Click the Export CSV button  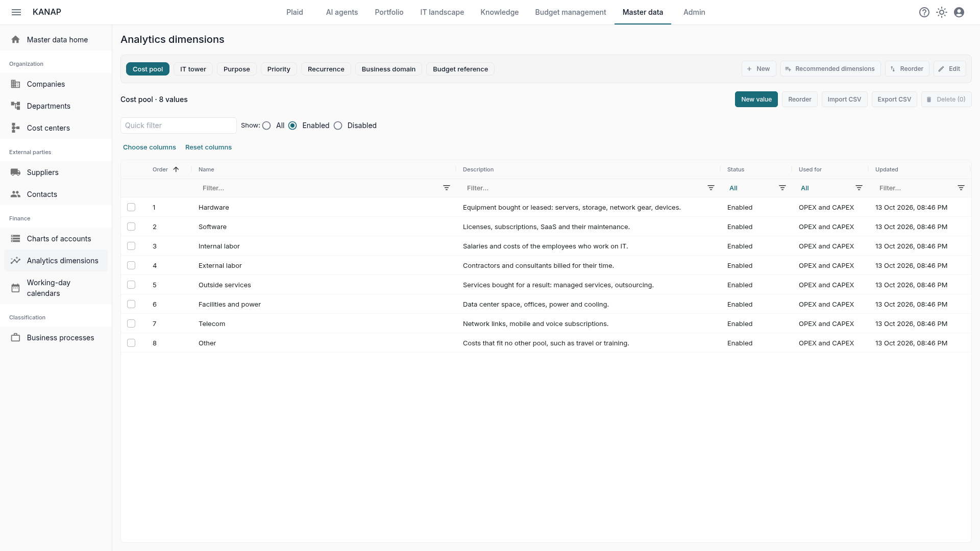pos(894,99)
